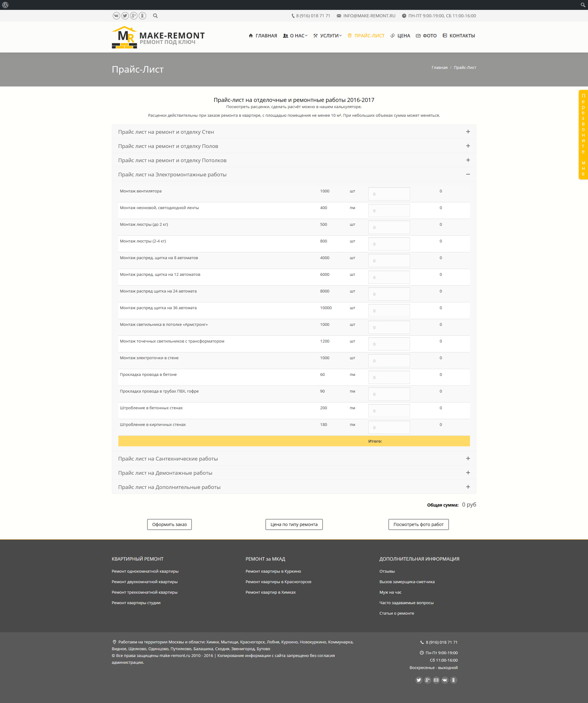
Task: Click the footer Twitter icon
Action: (x=419, y=680)
